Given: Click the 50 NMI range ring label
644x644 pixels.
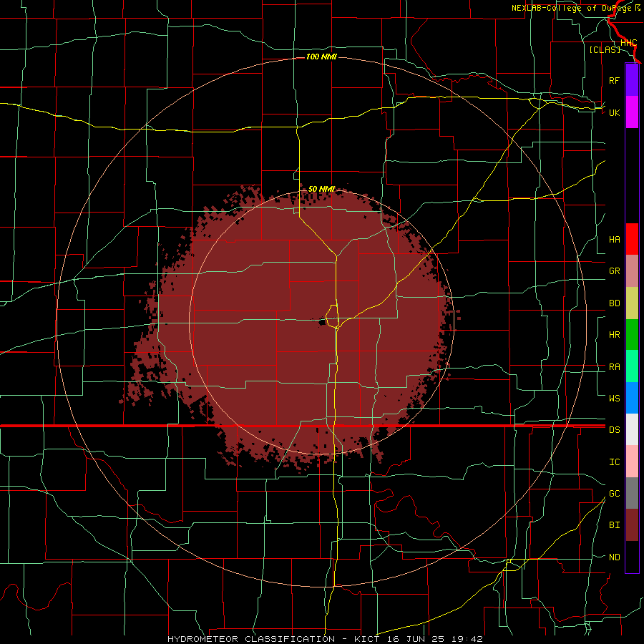Looking at the screenshot, I should tap(321, 189).
